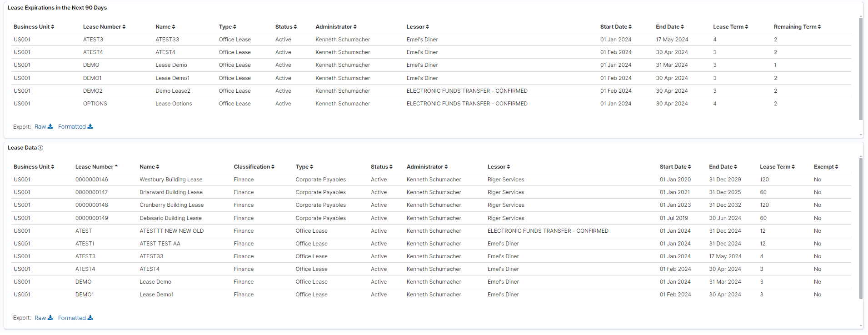Sort expirations table by Start Date
The height and width of the screenshot is (335, 868).
pos(616,27)
